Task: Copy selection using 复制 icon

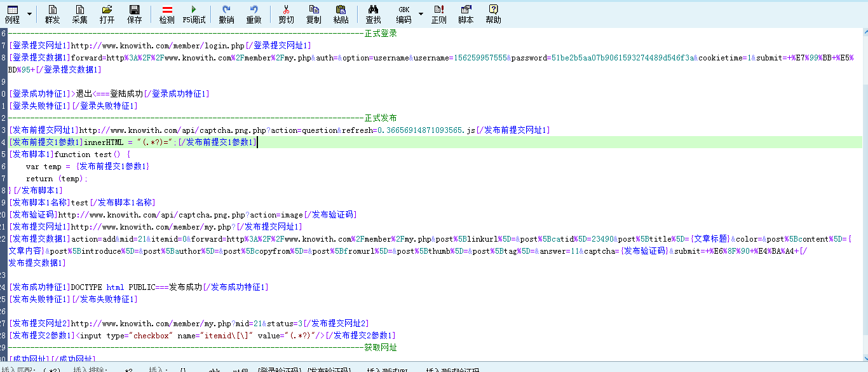Action: point(313,13)
